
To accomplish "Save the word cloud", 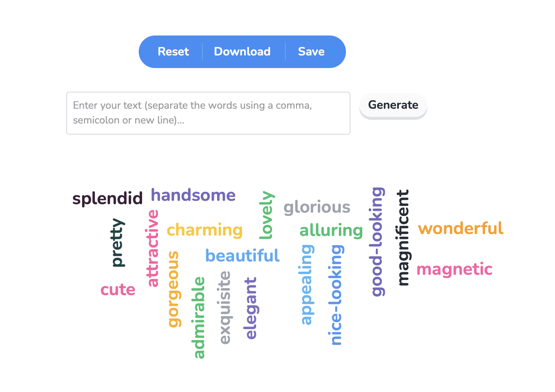I will tap(311, 51).
